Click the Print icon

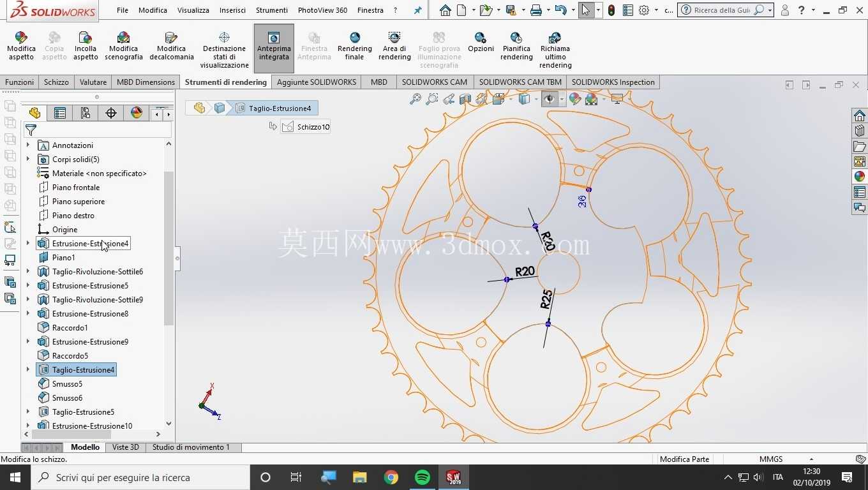pos(536,10)
